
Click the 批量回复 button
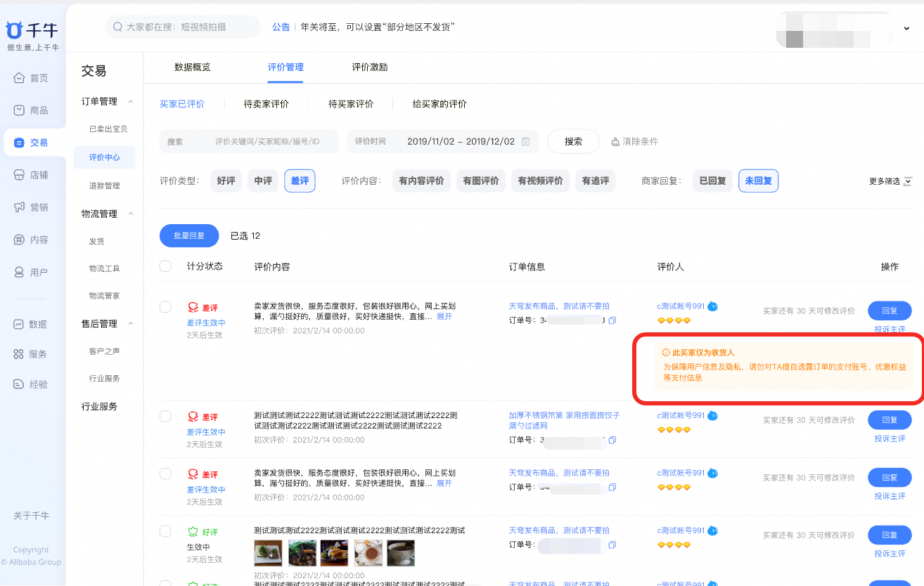(x=189, y=235)
